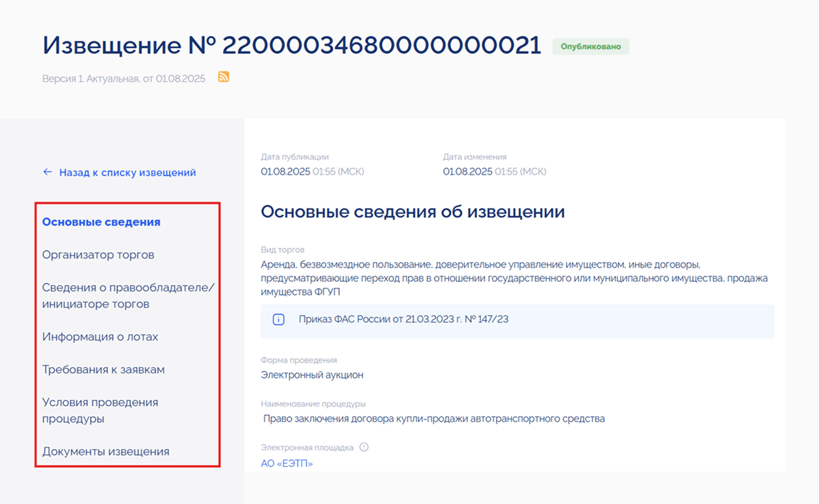Open the АО «ЕЭТП» platform link
This screenshot has height=504, width=819.
click(286, 464)
